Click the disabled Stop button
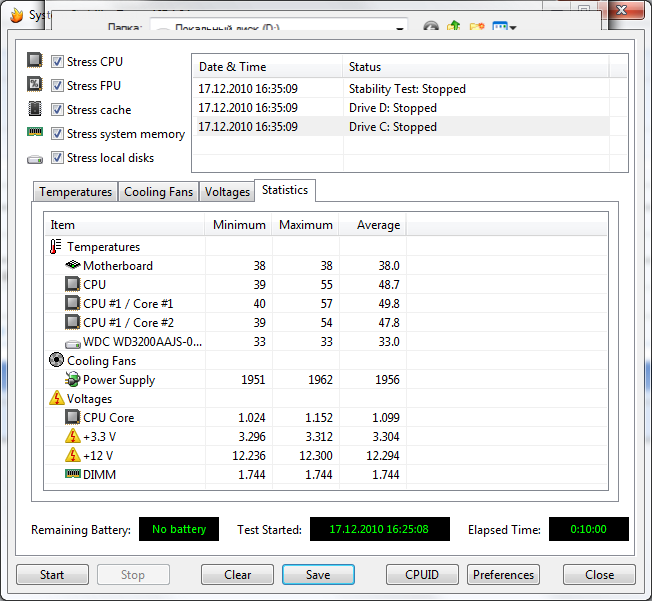The image size is (652, 601). [133, 575]
